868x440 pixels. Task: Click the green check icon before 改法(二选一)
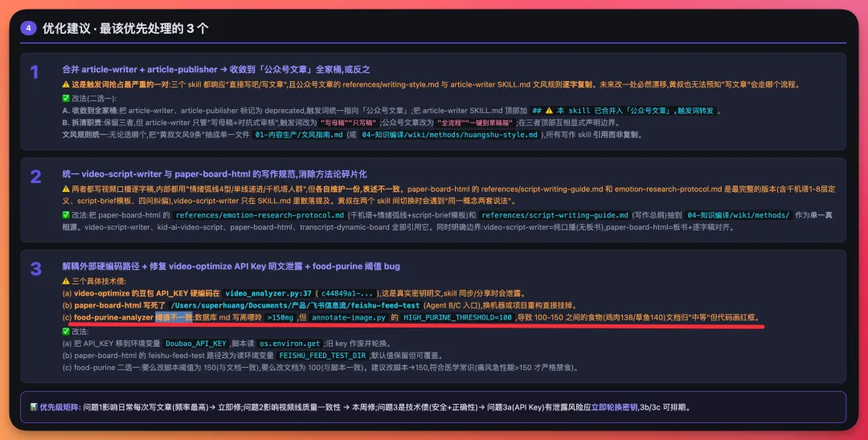click(x=66, y=99)
